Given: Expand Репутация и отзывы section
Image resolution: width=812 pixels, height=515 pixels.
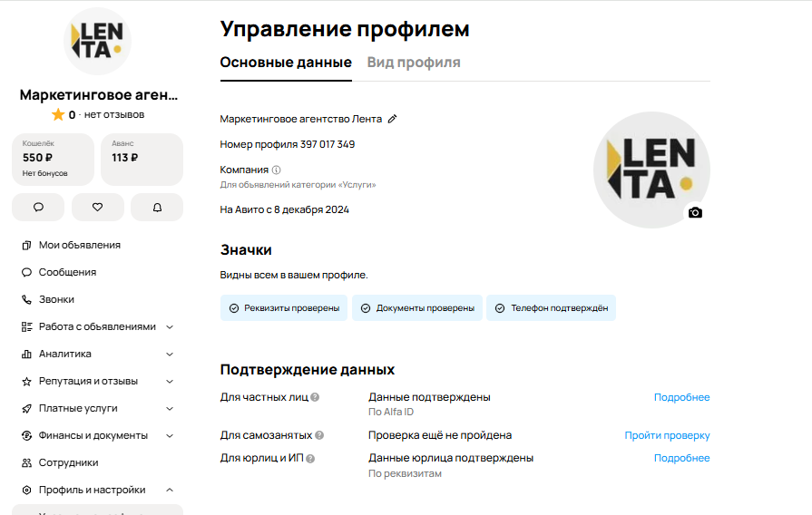Looking at the screenshot, I should (97, 381).
